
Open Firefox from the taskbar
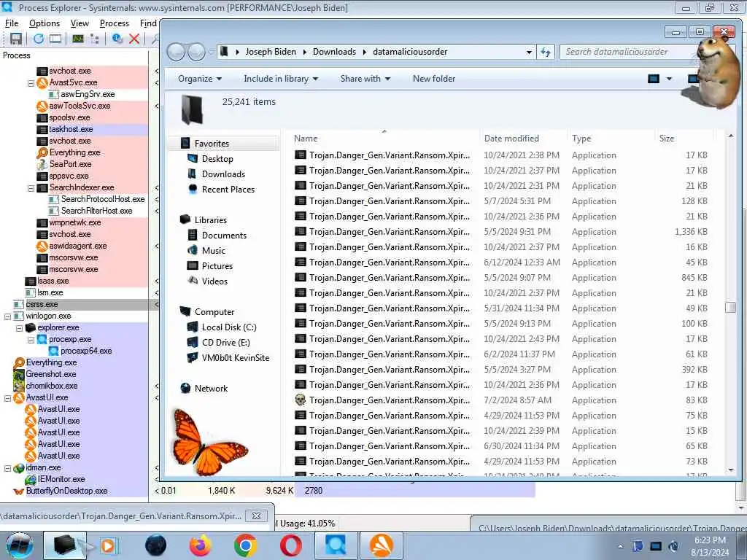point(201,545)
